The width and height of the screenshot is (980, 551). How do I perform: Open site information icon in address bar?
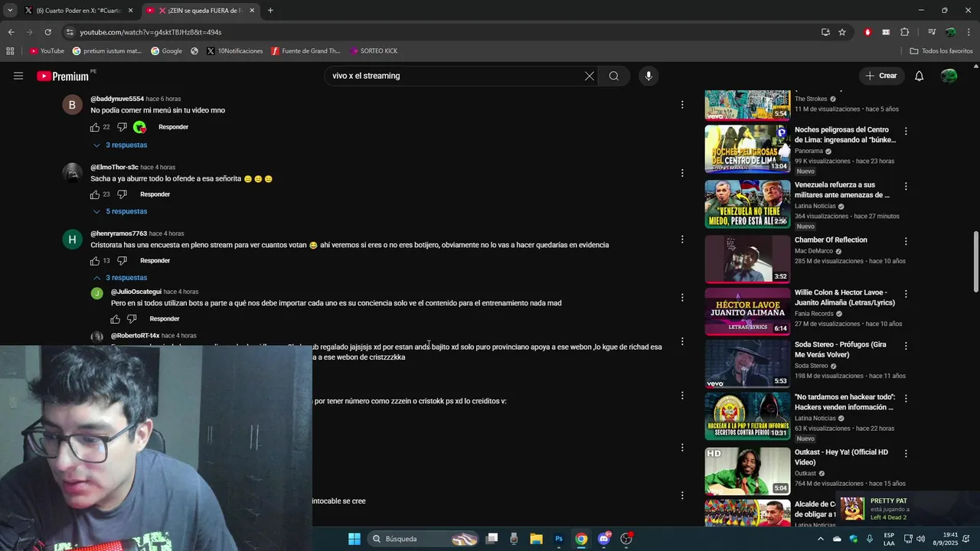[x=70, y=32]
